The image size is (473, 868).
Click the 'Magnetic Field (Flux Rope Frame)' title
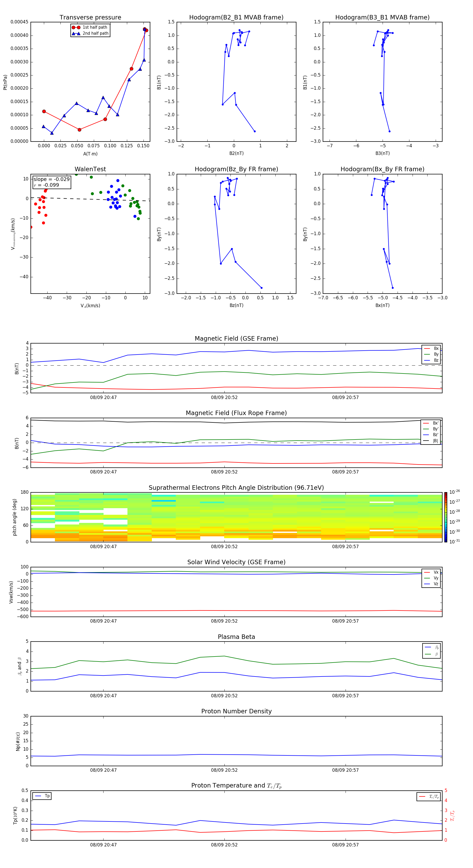pos(236,413)
